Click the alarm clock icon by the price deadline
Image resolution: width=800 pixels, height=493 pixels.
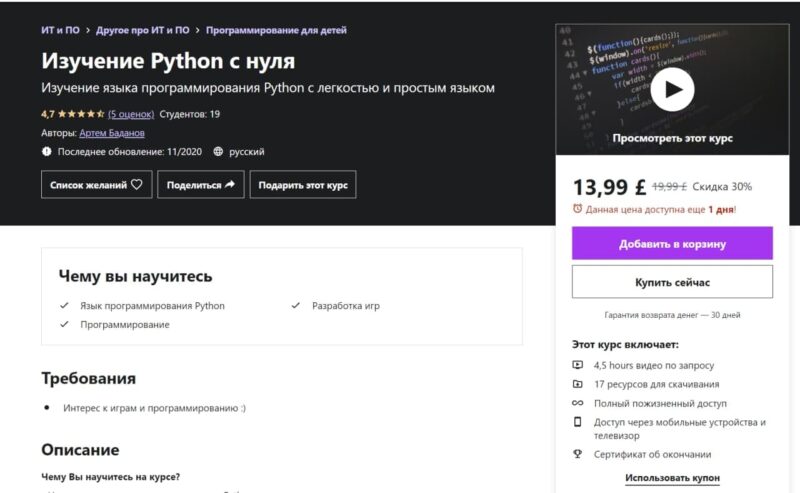click(x=577, y=209)
